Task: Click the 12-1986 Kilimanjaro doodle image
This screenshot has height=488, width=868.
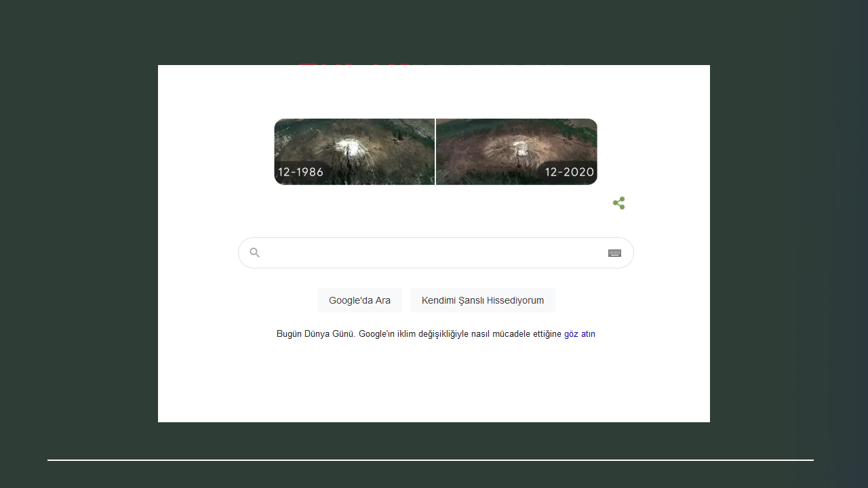Action: click(x=354, y=152)
